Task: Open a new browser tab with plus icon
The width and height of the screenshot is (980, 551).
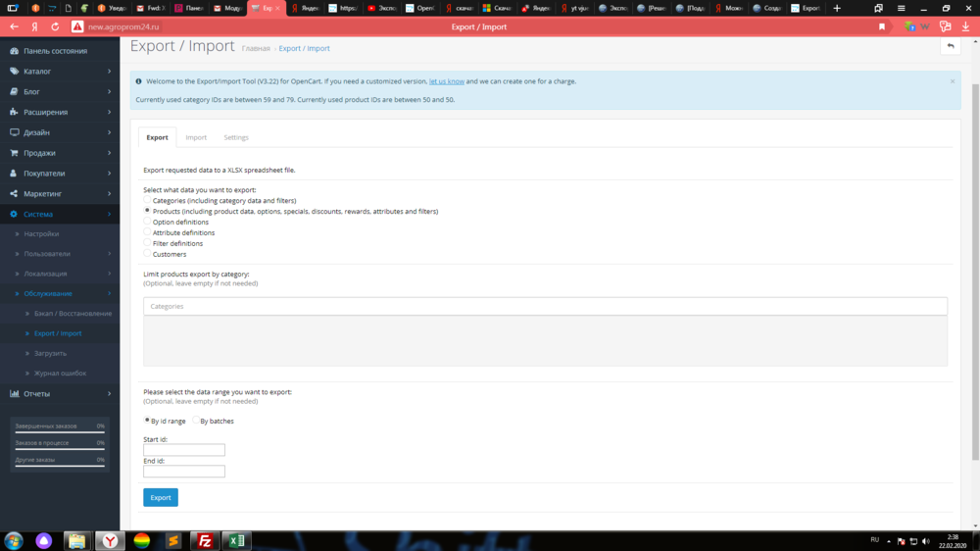Action: tap(836, 8)
